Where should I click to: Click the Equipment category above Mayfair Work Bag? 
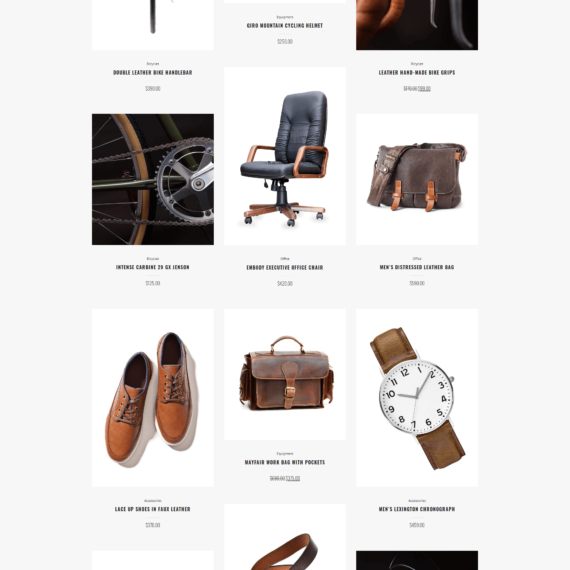coord(285,454)
